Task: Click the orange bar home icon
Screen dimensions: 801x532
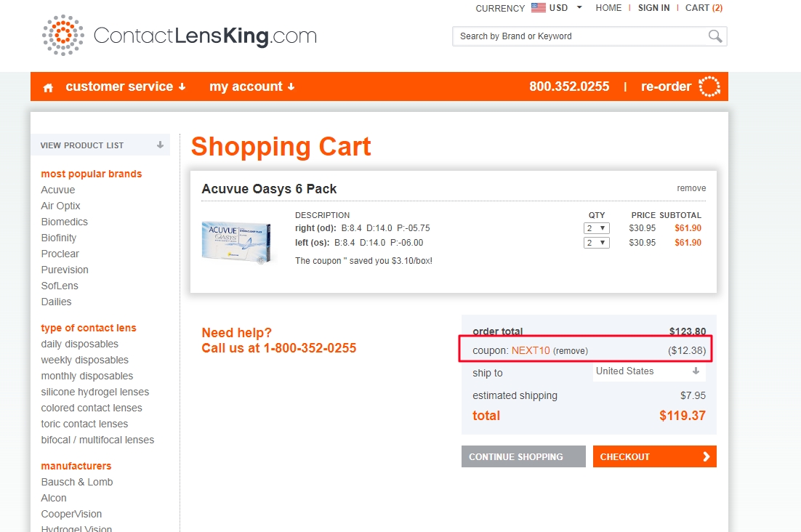Action: pos(48,87)
